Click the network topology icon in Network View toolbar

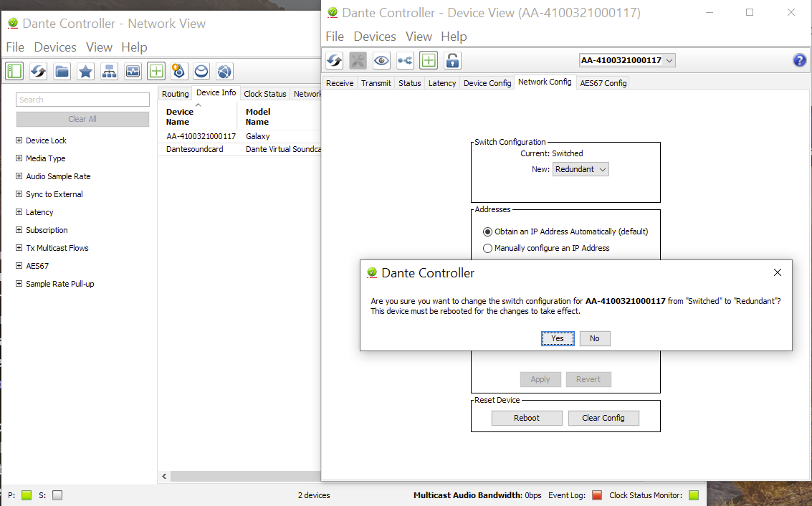pos(109,71)
